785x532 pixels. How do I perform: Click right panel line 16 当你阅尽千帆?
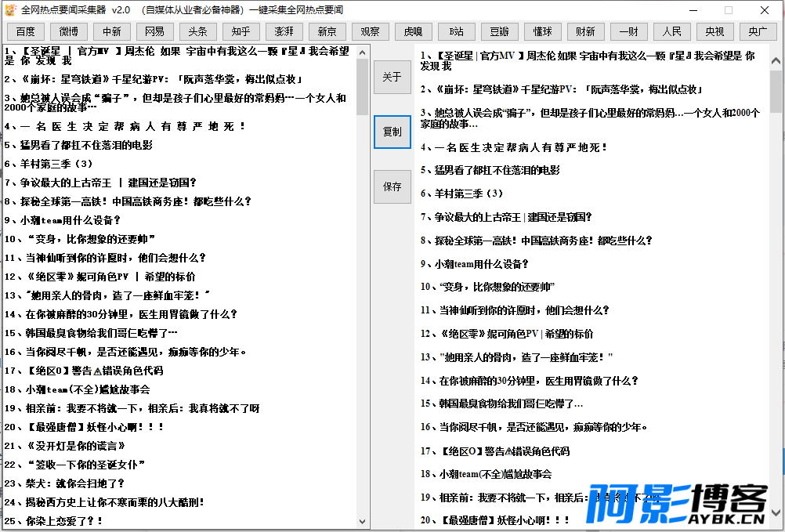coord(534,427)
